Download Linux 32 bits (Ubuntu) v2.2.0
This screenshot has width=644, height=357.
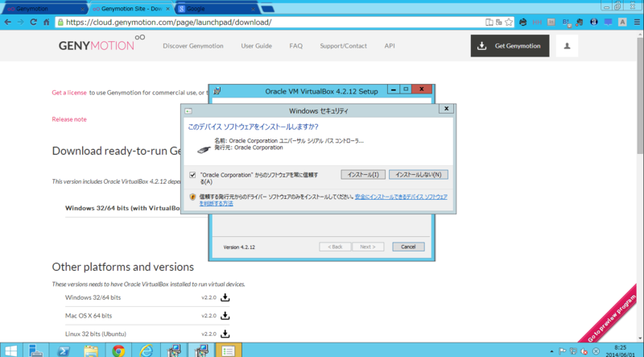coord(225,334)
